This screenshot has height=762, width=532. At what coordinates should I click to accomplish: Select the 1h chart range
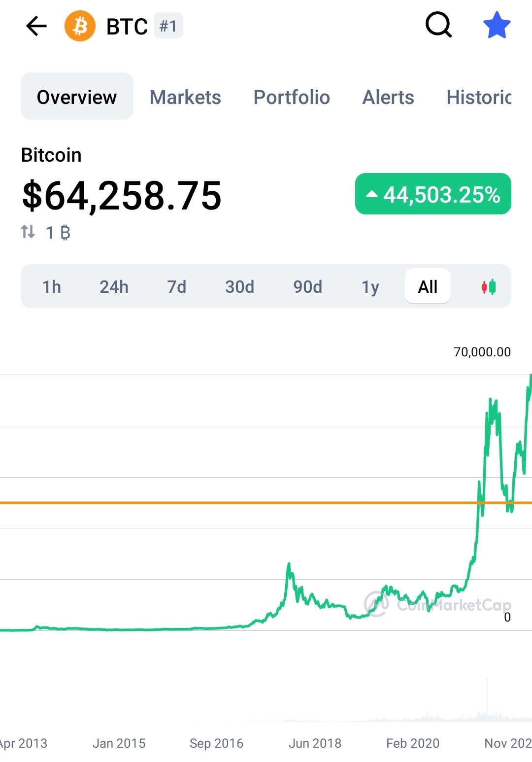[x=52, y=287]
